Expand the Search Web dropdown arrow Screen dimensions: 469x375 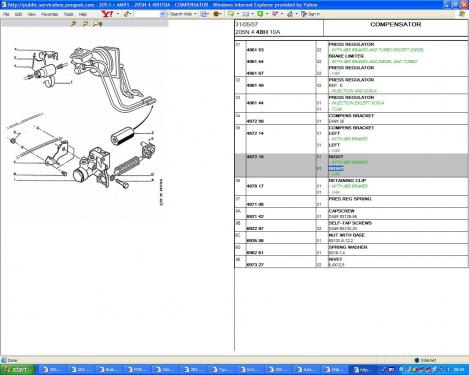195,14
